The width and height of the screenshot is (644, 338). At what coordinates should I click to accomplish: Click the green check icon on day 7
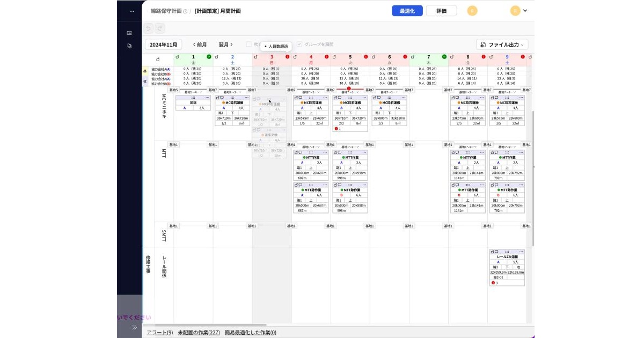pyautogui.click(x=444, y=56)
